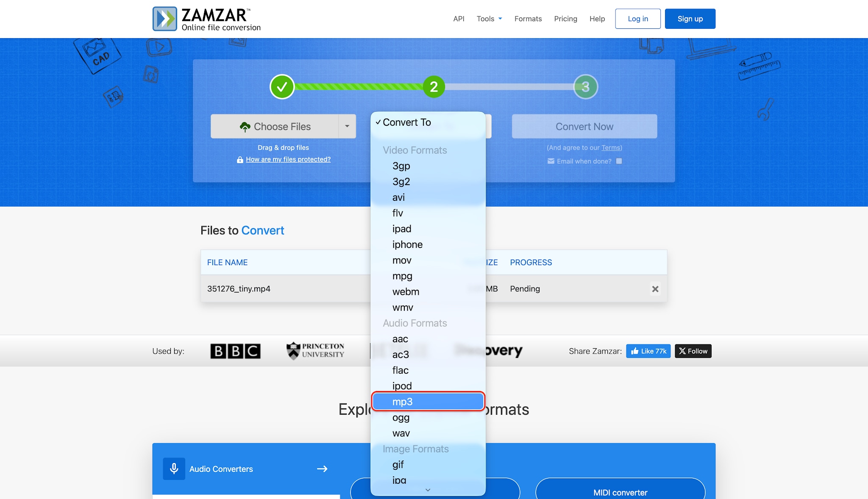The image size is (868, 499).
Task: Click the Log in button
Action: pos(638,19)
